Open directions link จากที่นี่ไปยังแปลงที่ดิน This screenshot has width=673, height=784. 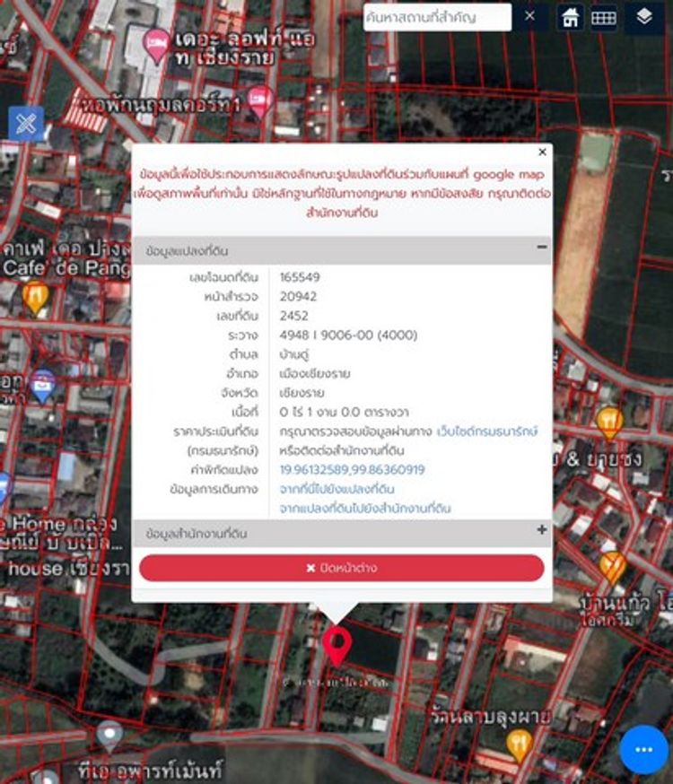click(x=336, y=489)
